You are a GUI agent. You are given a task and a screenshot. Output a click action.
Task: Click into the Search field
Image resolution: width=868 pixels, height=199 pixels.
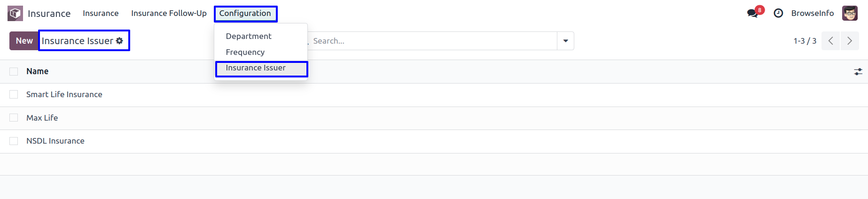tap(432, 41)
